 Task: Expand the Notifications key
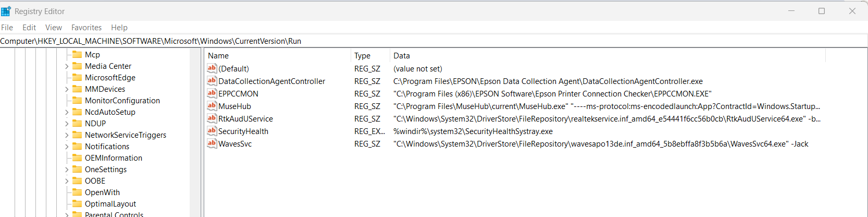(x=67, y=147)
